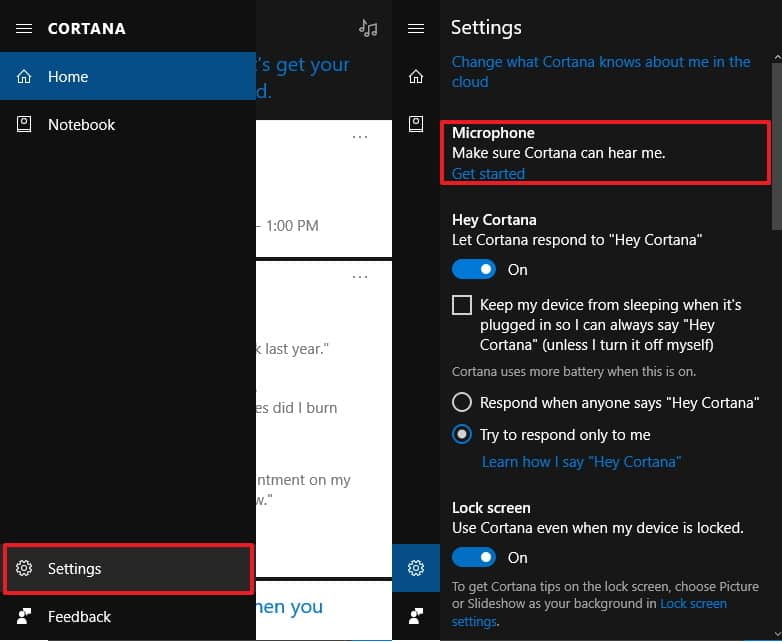Select Home in Cortana menu
Image resolution: width=782 pixels, height=642 pixels.
(128, 76)
